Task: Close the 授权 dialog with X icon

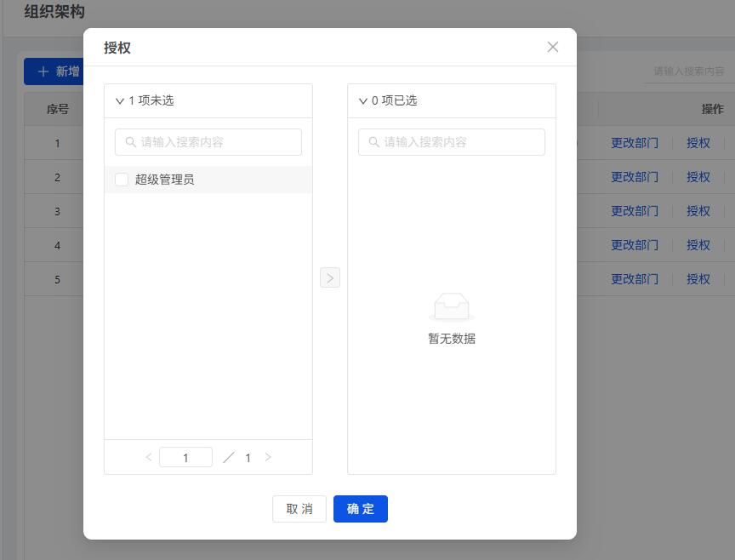Action: click(553, 47)
